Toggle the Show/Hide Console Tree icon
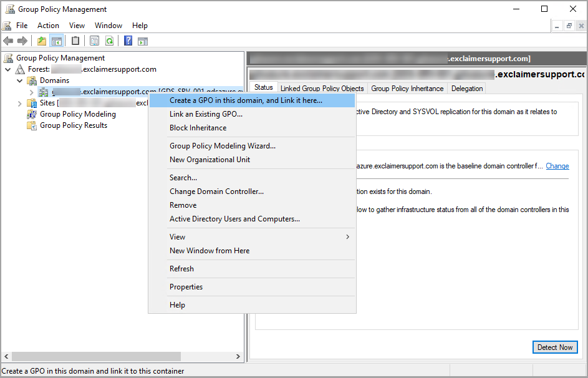Image resolution: width=588 pixels, height=378 pixels. 57,41
